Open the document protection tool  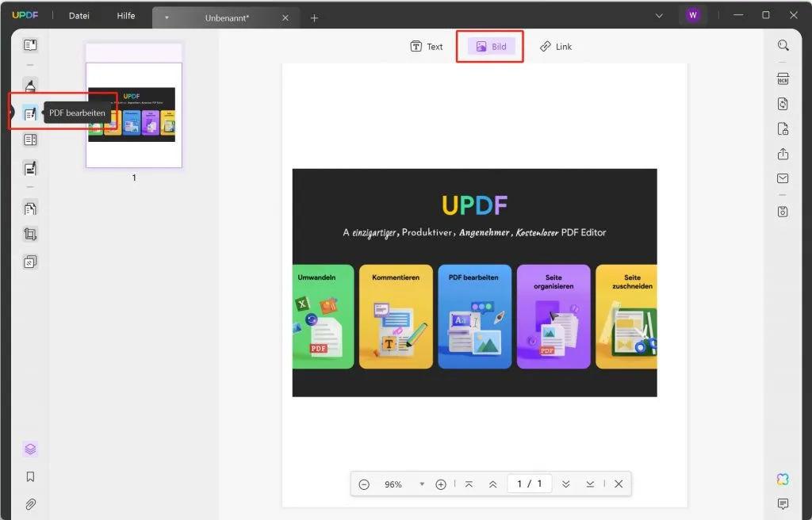783,128
